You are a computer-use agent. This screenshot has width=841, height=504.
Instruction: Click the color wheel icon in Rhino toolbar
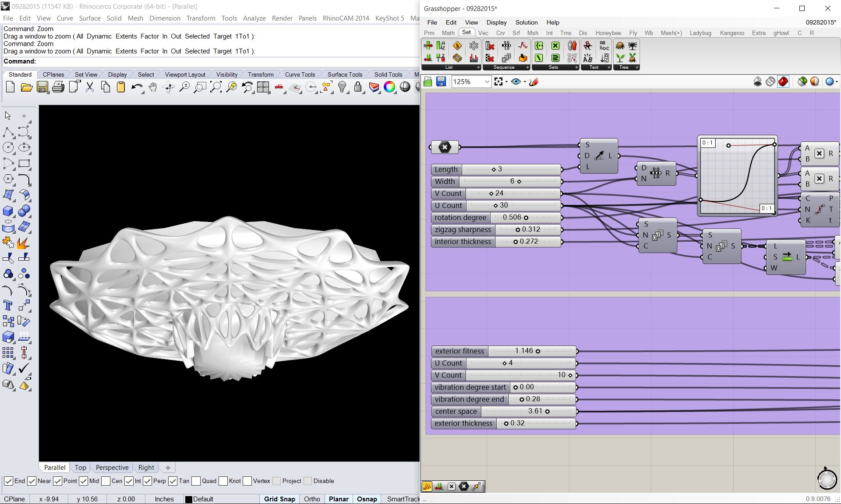tap(389, 87)
